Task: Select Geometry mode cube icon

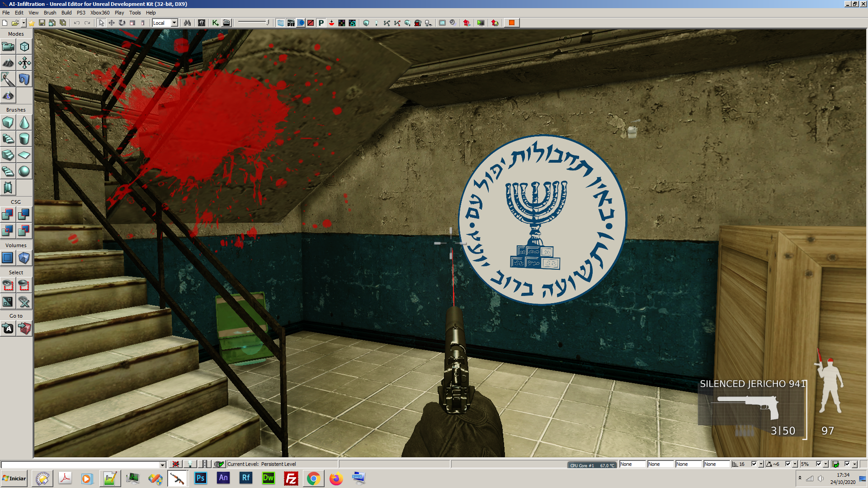Action: [x=24, y=47]
